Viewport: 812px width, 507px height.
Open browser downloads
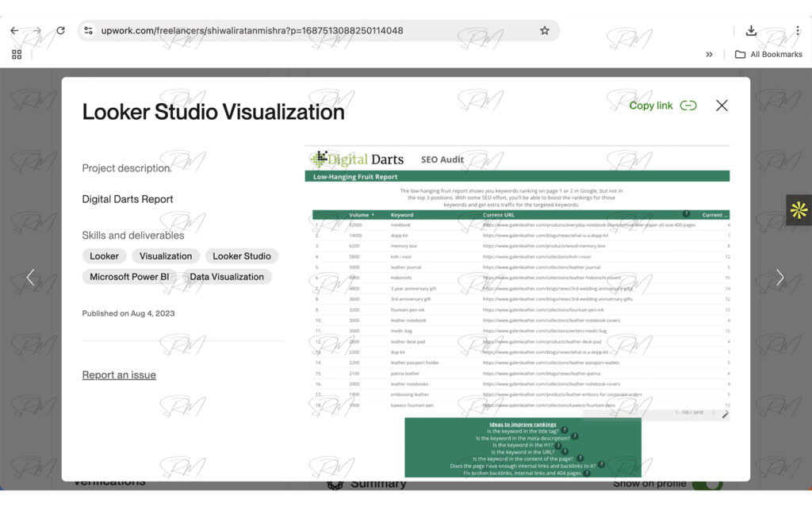point(751,31)
